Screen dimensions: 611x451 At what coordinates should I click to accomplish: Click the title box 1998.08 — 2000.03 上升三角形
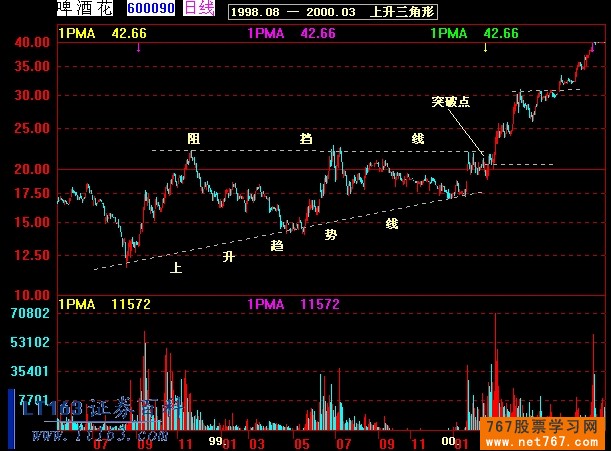(333, 12)
